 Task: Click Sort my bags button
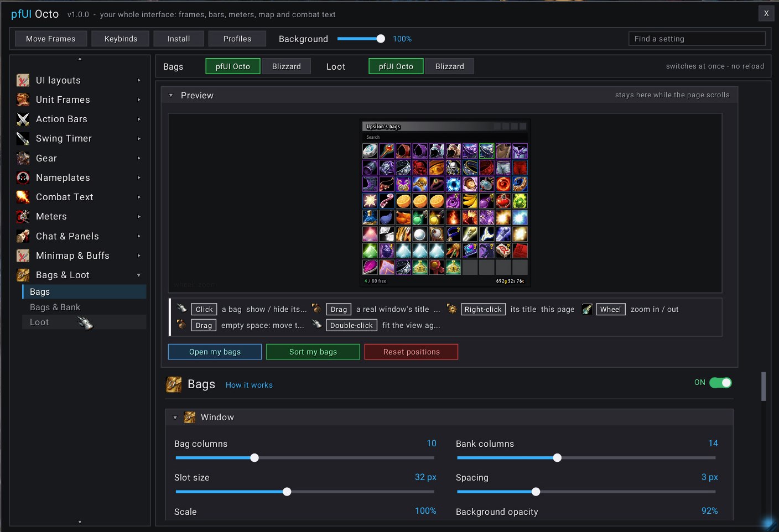coord(313,352)
